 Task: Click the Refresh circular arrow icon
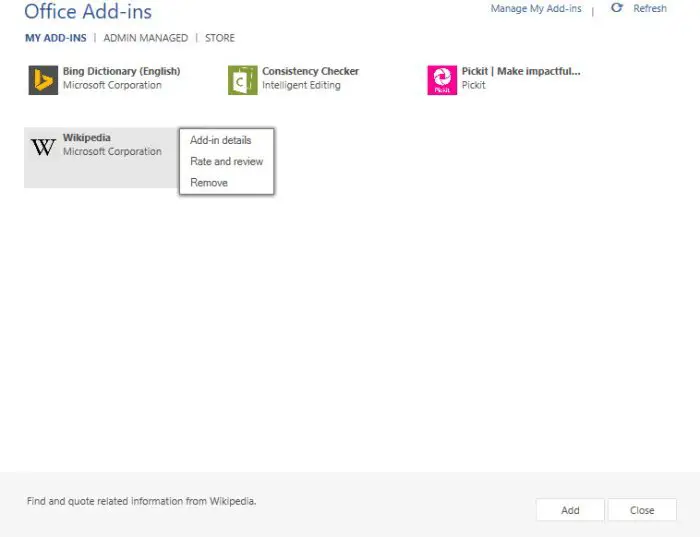pyautogui.click(x=617, y=8)
